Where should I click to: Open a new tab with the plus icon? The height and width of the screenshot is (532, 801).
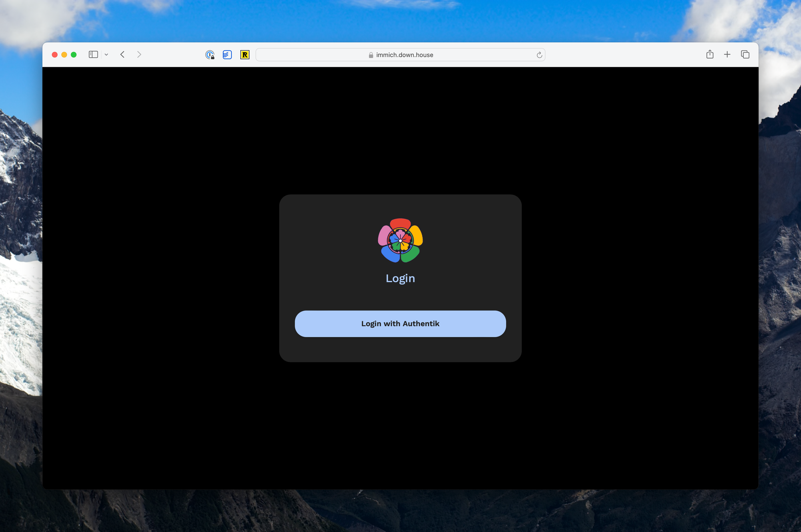point(727,54)
